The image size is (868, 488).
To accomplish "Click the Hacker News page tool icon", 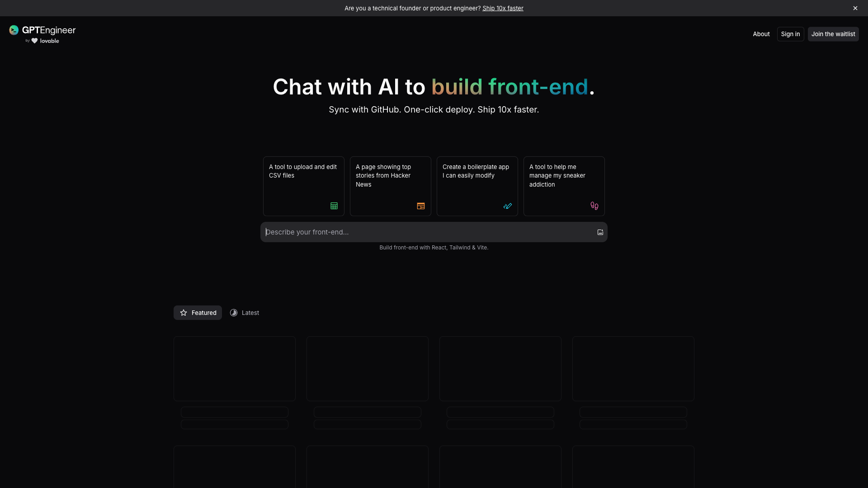I will [421, 206].
